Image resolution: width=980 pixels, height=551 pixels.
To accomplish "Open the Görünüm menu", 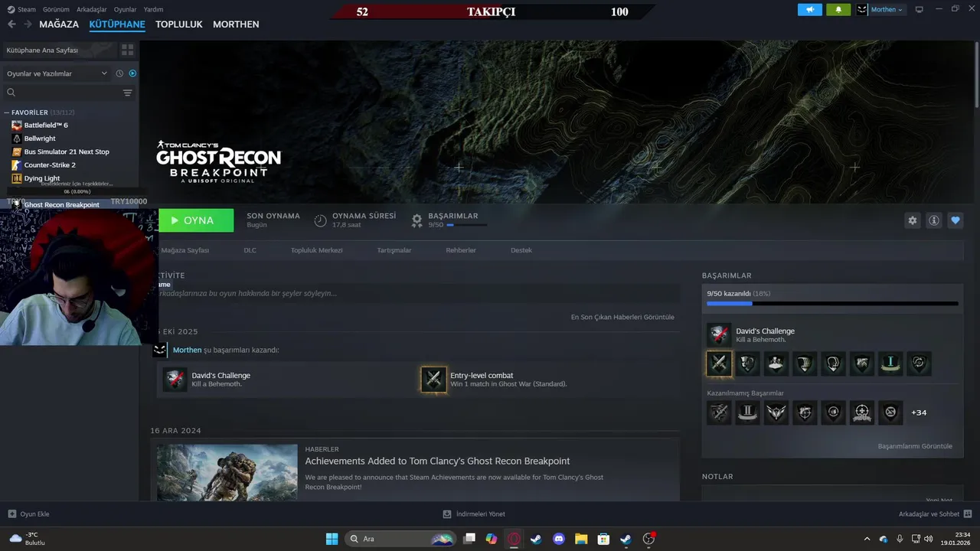I will coord(56,9).
